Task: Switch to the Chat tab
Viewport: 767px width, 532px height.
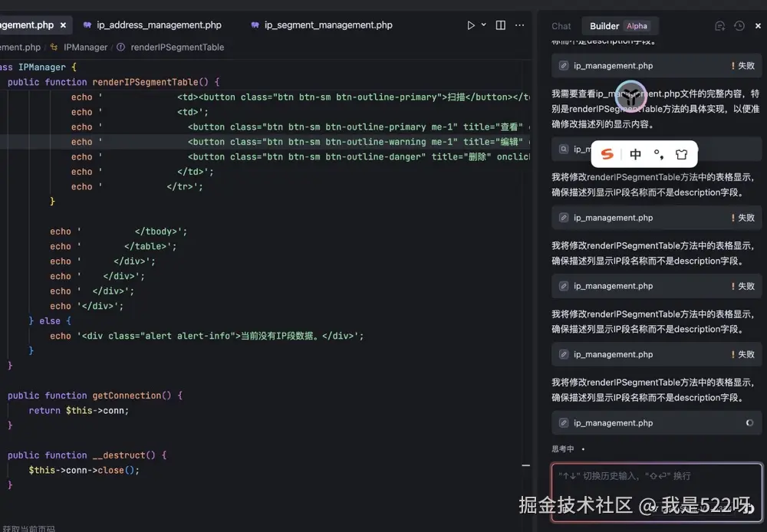Action: 561,25
